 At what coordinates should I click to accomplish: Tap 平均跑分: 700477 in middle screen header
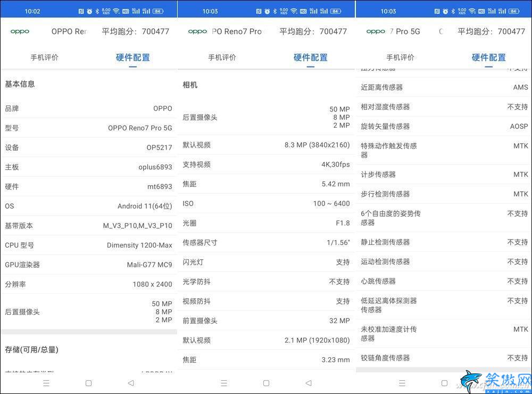tap(313, 31)
